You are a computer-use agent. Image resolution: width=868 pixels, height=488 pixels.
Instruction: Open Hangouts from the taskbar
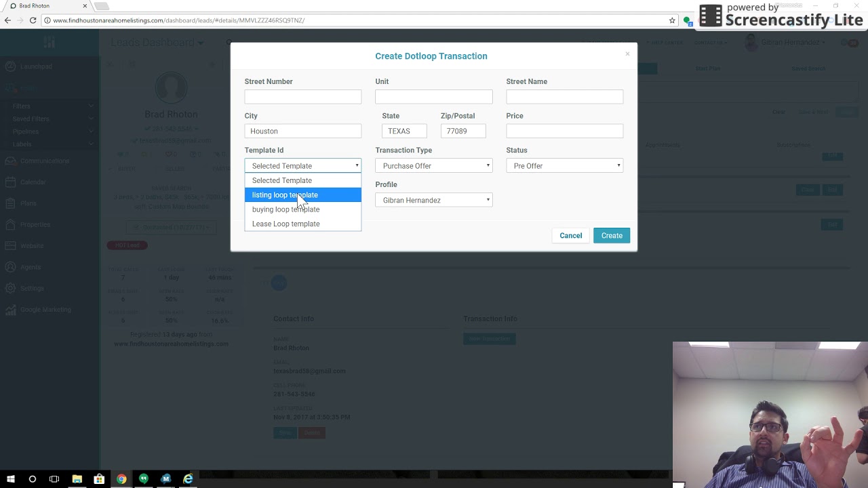(144, 479)
